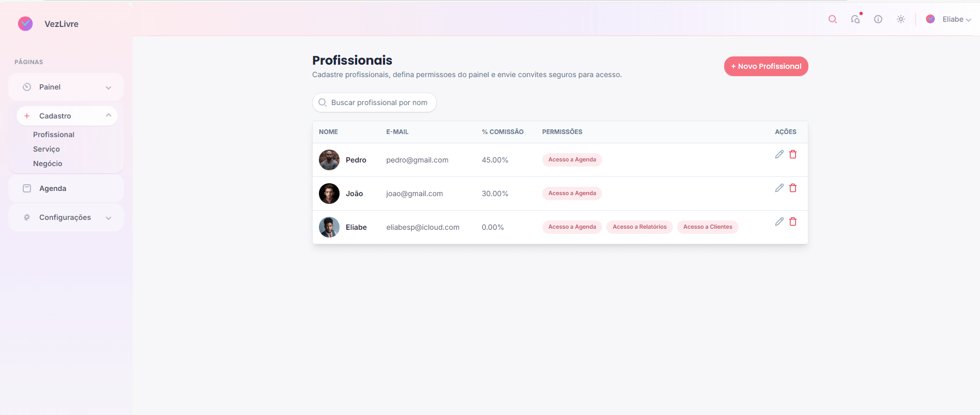
Task: Click João's profile avatar thumbnail
Action: tap(329, 194)
